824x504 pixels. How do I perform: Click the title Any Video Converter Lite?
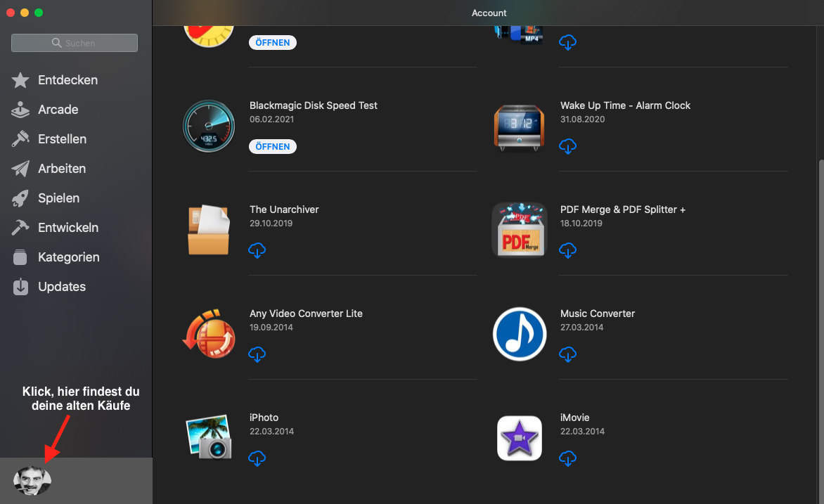pyautogui.click(x=306, y=314)
